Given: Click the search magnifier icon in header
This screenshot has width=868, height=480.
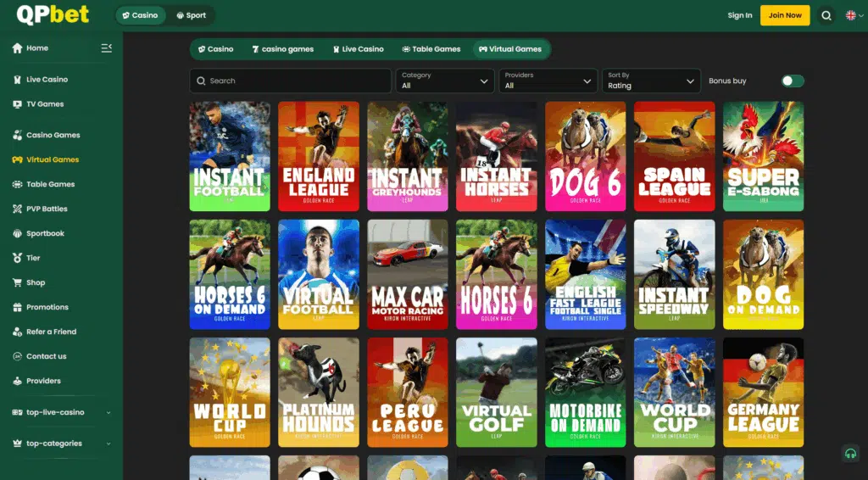Looking at the screenshot, I should point(826,15).
